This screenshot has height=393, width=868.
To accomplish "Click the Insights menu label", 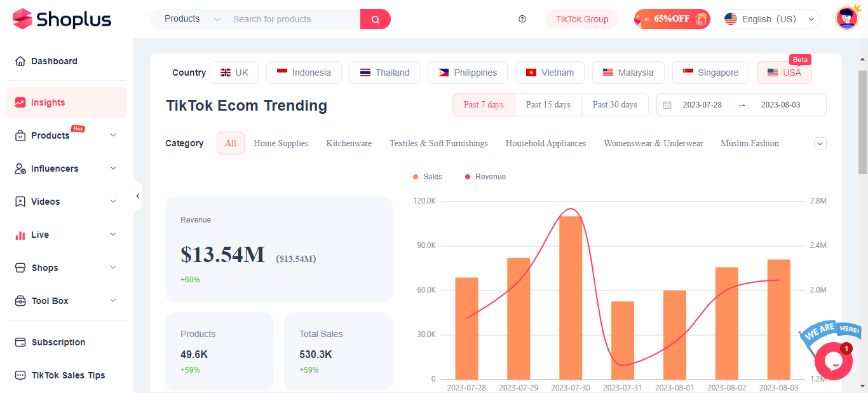I will pyautogui.click(x=48, y=102).
